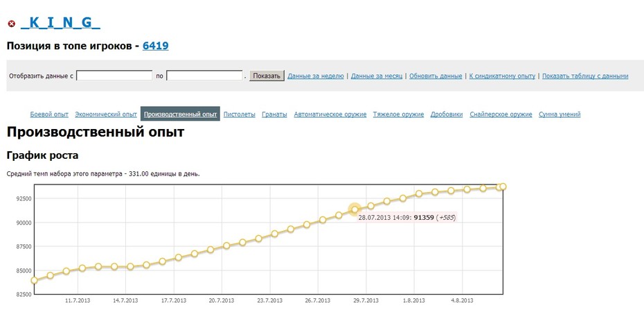This screenshot has height=310, width=644.
Task: Open the top-players position link 6419
Action: tap(156, 46)
